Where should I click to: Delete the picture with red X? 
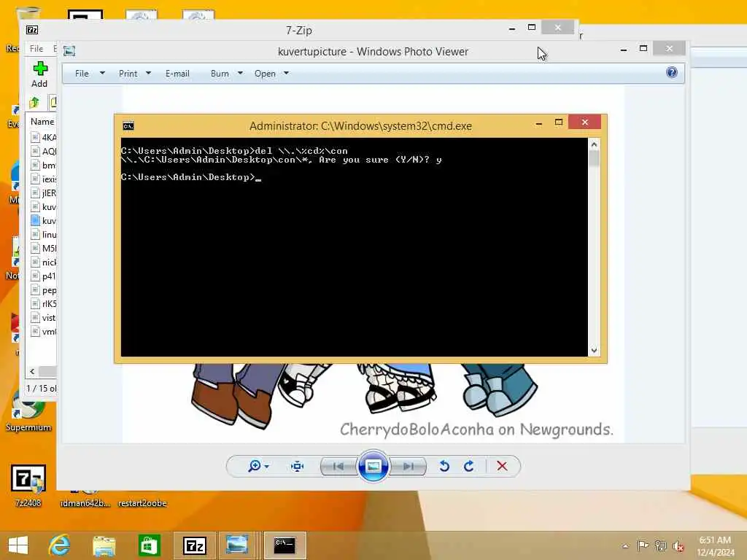click(502, 466)
